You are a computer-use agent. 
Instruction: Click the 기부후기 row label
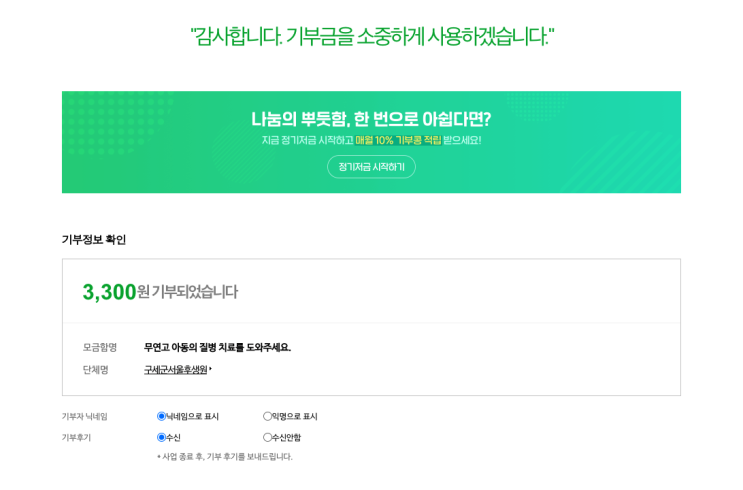(x=76, y=437)
